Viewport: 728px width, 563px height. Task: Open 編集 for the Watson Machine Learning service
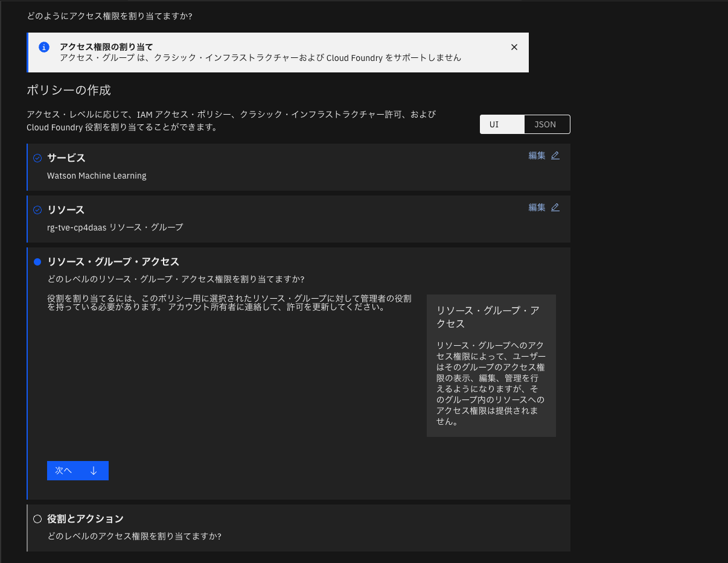pos(537,155)
